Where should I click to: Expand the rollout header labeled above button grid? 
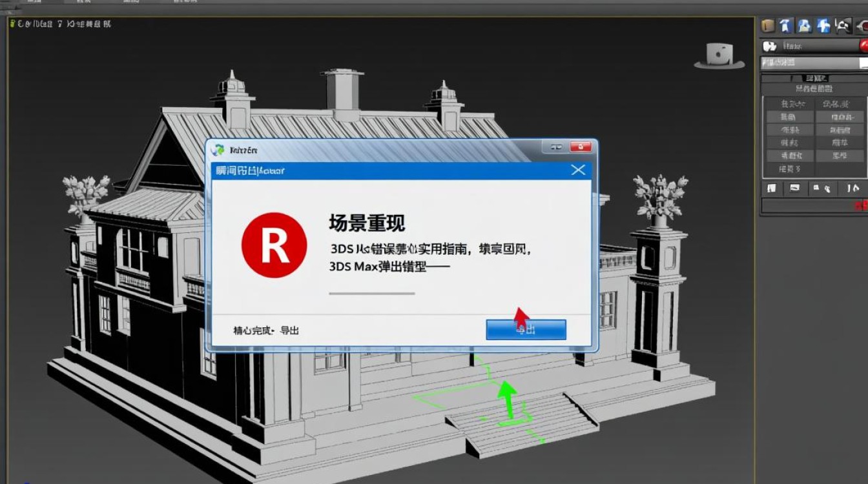pos(815,88)
